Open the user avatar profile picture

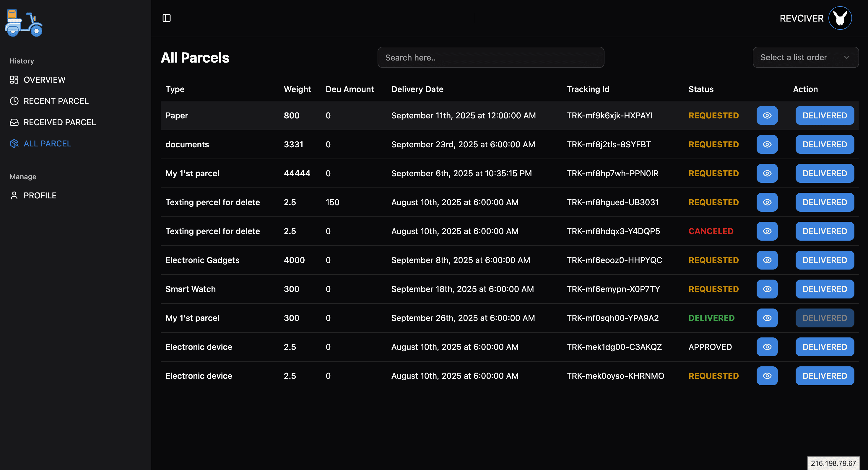coord(840,18)
